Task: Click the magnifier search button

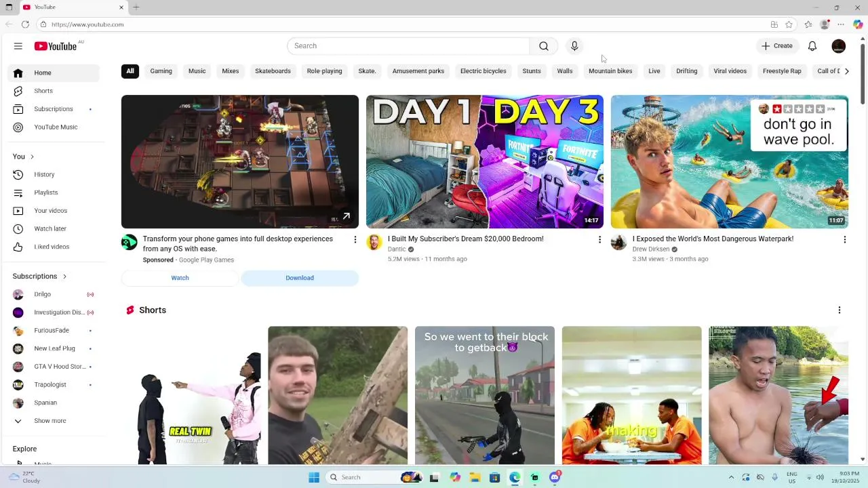Action: [544, 46]
